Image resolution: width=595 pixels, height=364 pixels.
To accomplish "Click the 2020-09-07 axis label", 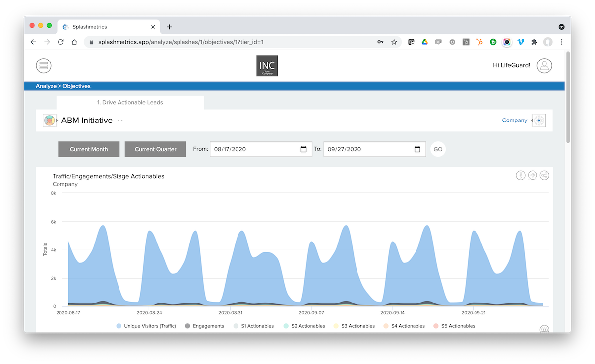I will tap(312, 313).
